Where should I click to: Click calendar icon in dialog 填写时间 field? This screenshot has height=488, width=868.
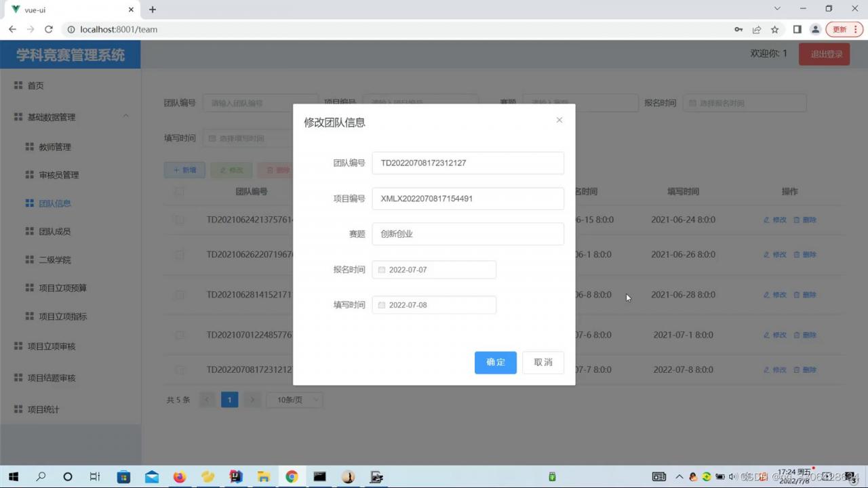[x=382, y=305]
